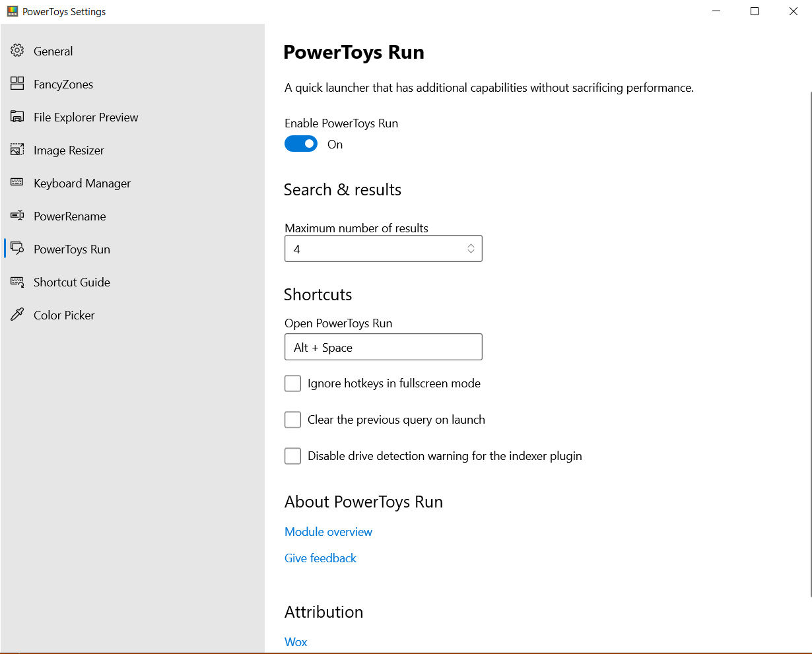Open the Wox attribution link
This screenshot has width=812, height=654.
[296, 642]
